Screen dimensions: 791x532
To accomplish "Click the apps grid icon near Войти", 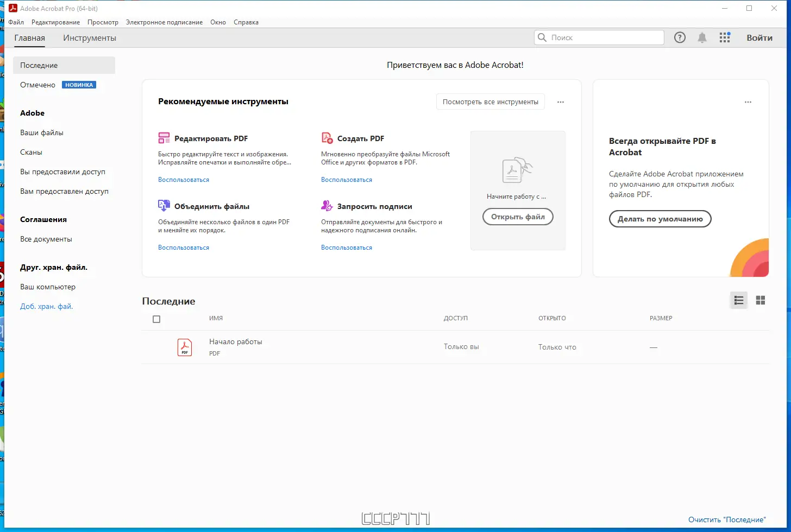I will (724, 37).
